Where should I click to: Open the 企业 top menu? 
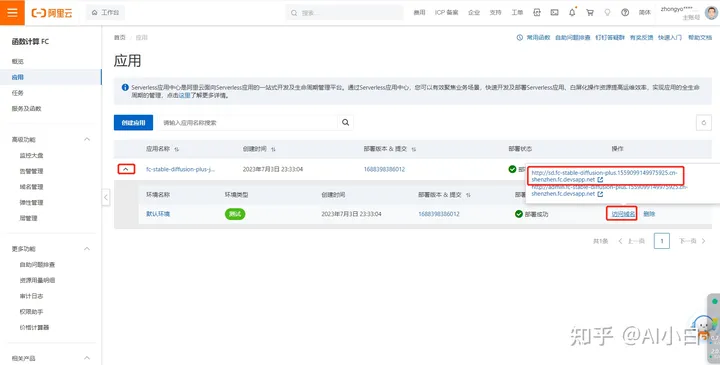coord(474,13)
